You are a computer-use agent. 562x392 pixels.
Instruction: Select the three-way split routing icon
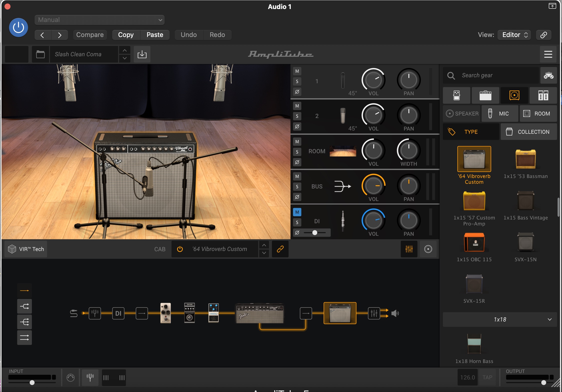click(x=25, y=322)
